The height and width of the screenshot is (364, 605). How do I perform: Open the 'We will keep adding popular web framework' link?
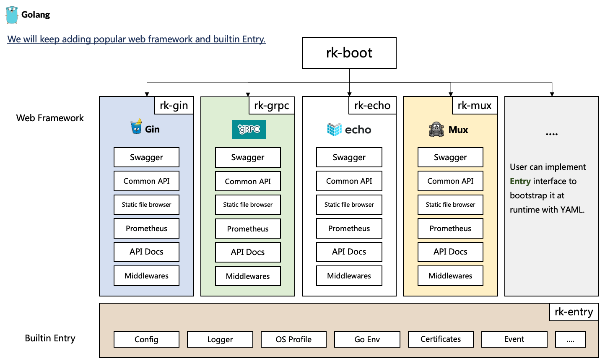136,39
